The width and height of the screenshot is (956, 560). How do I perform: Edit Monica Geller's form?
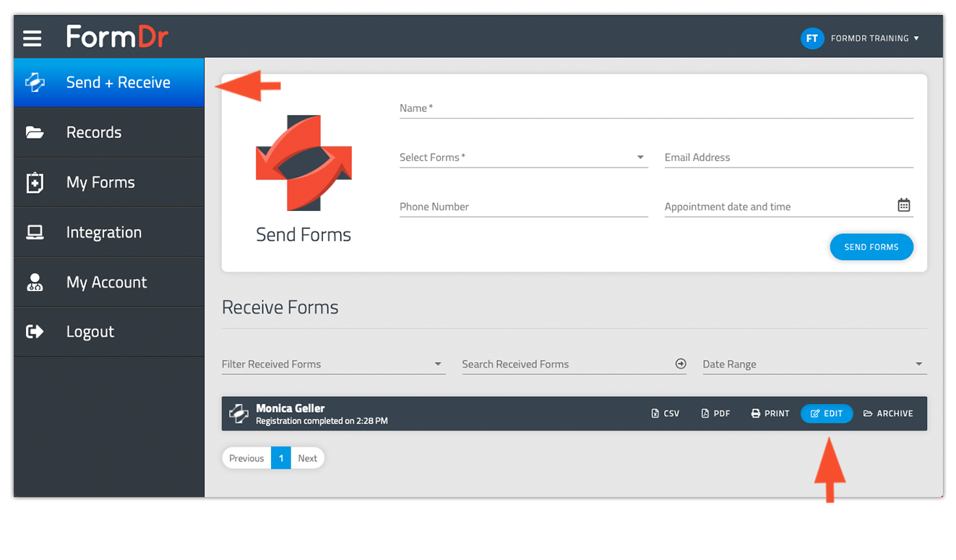pos(827,413)
